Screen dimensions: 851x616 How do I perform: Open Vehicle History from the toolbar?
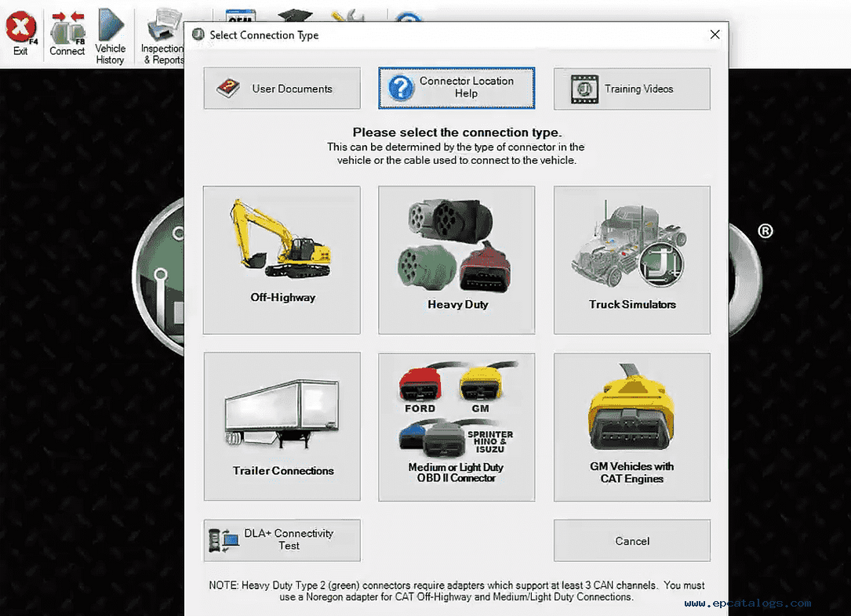tap(110, 36)
